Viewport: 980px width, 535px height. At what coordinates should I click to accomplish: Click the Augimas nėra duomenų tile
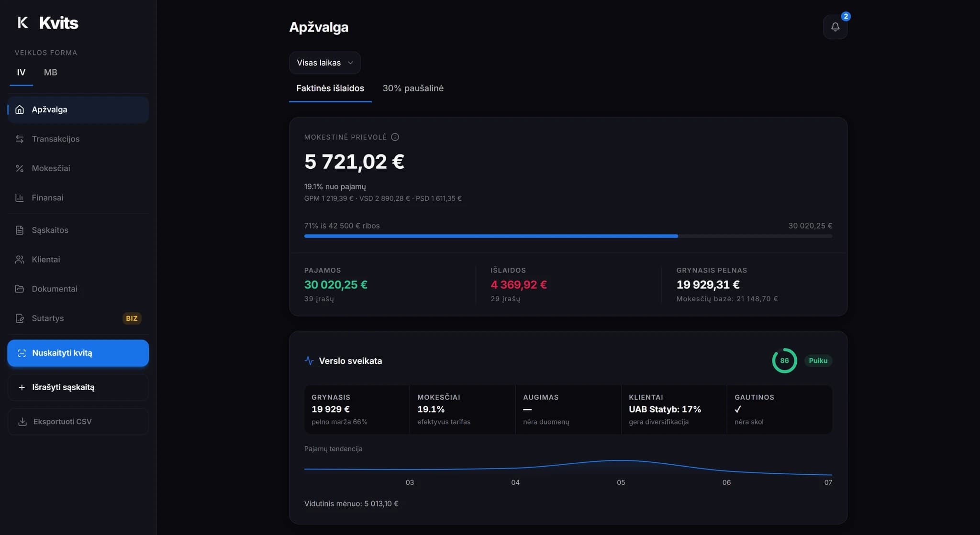coord(568,410)
